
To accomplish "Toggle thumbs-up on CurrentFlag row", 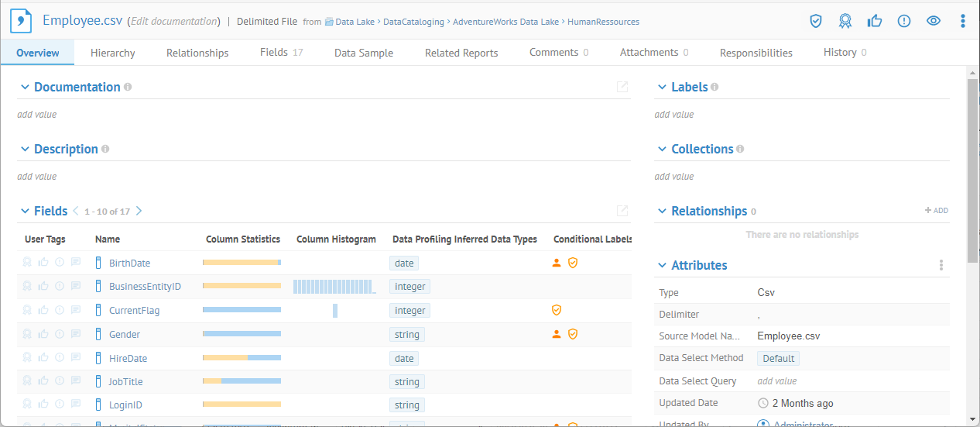I will [43, 310].
